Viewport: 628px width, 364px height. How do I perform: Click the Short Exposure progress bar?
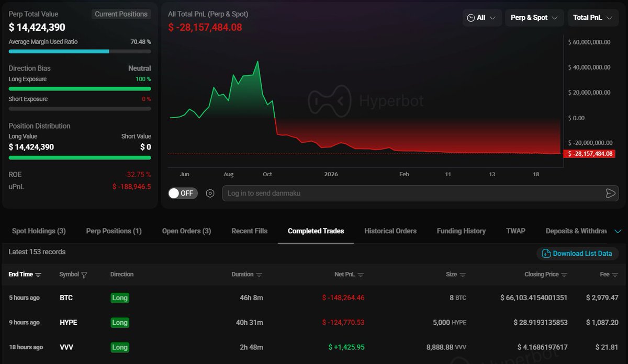(80, 109)
